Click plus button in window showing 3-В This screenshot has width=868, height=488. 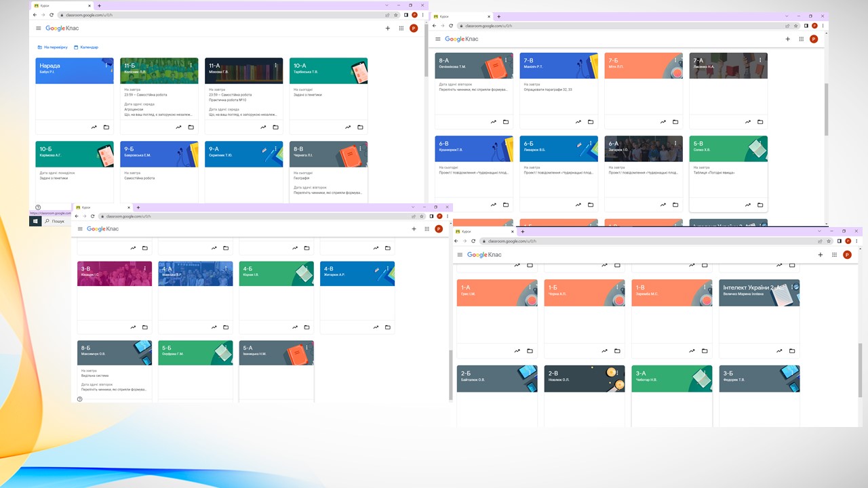[414, 229]
